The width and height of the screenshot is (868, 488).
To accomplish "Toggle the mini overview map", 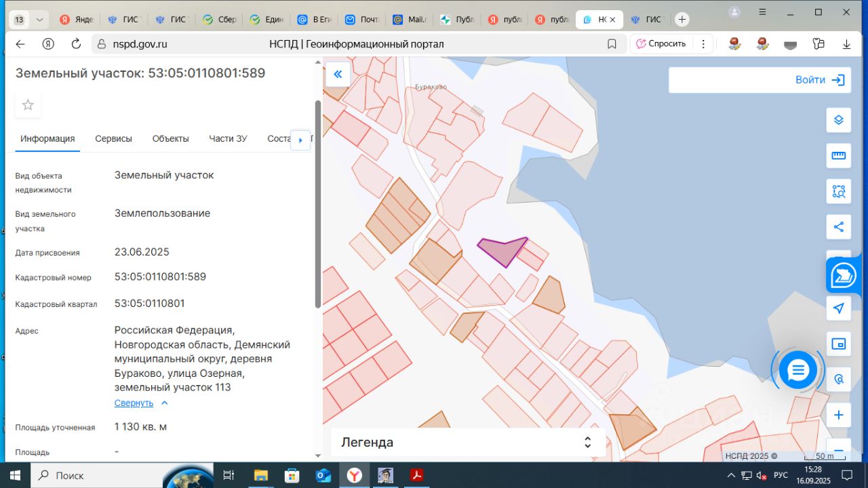I will [x=838, y=344].
